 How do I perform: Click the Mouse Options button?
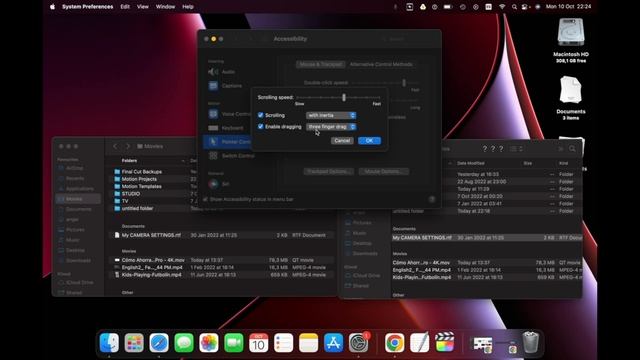click(384, 171)
